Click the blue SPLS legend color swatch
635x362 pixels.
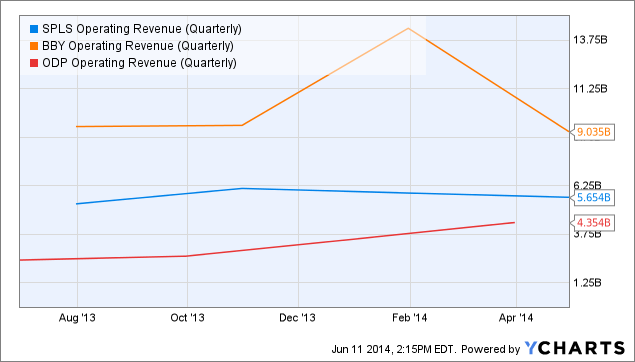coord(34,29)
